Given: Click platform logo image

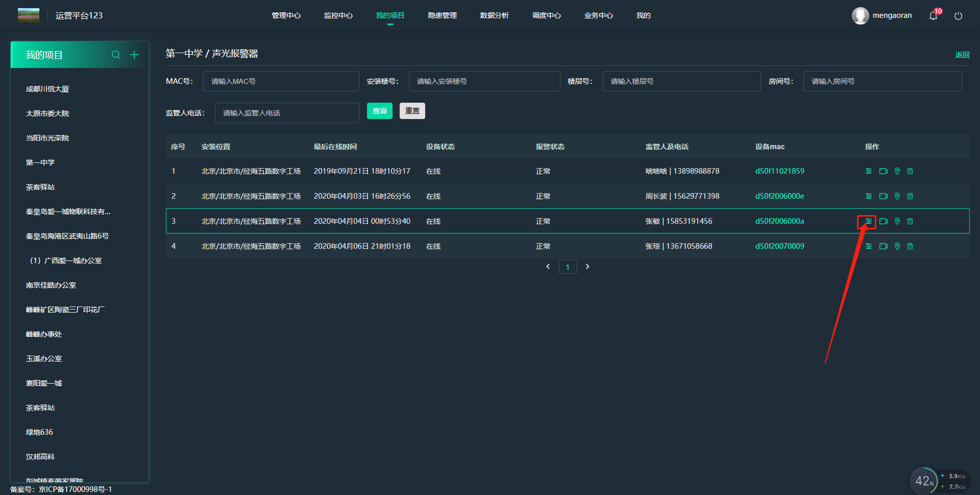Looking at the screenshot, I should [x=29, y=15].
